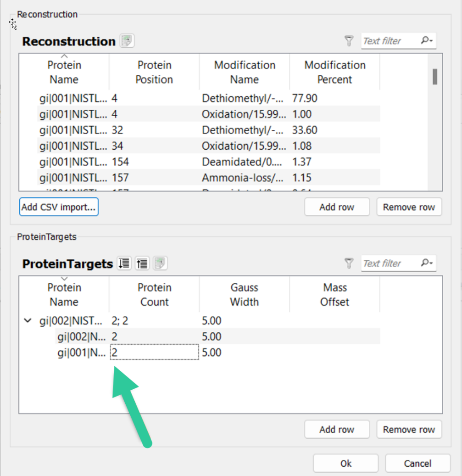462x476 pixels.
Task: Select the 33.60 modification percent cell
Action: coord(334,130)
